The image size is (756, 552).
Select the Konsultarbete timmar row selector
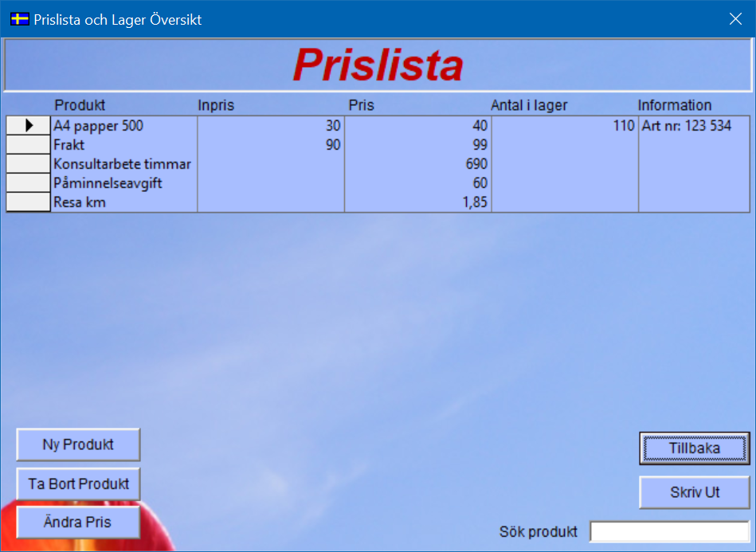pos(29,164)
